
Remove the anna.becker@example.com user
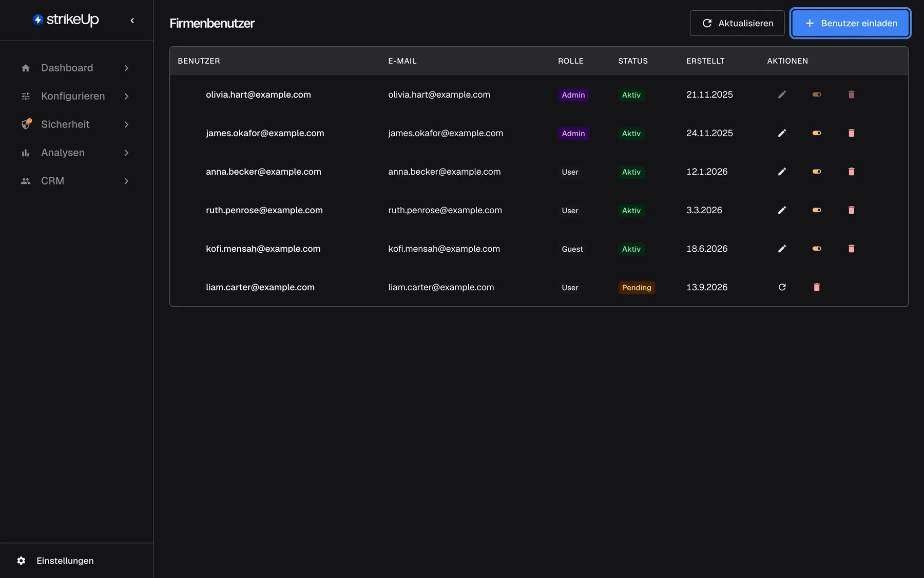[x=851, y=172]
